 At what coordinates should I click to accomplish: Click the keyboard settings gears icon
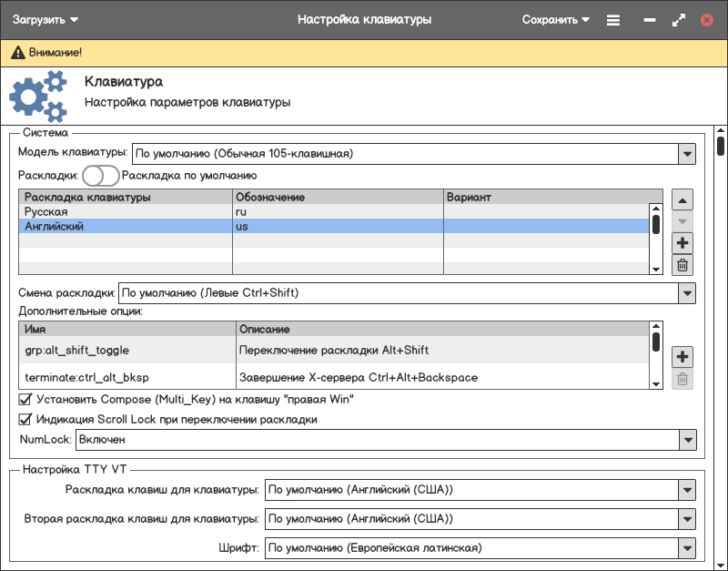[39, 97]
